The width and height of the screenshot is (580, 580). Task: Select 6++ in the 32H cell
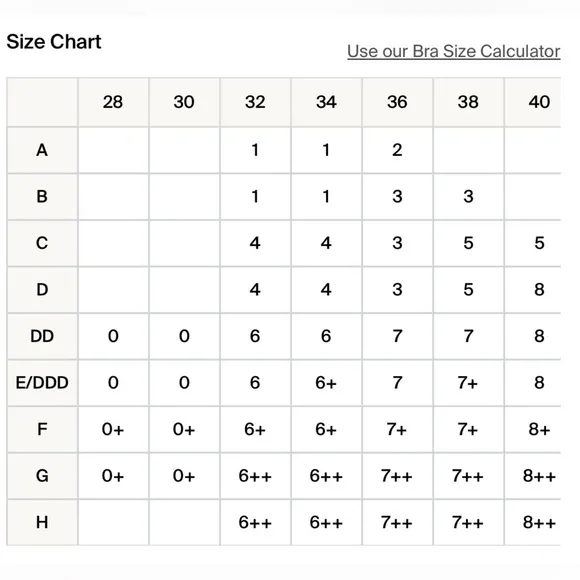(x=255, y=522)
